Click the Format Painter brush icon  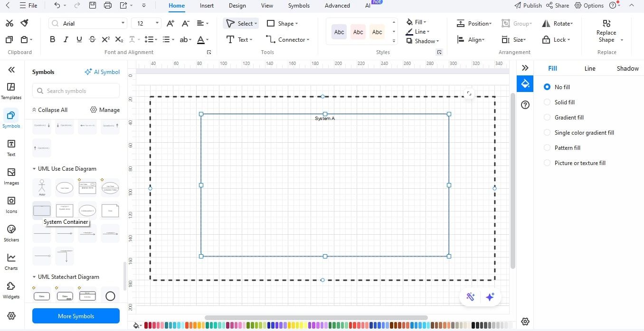25,23
